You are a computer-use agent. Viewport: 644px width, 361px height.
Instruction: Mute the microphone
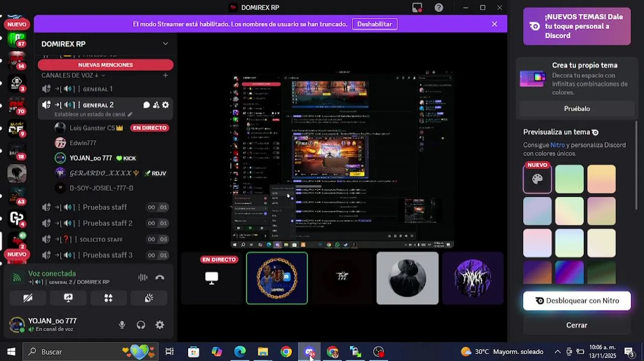click(x=122, y=325)
